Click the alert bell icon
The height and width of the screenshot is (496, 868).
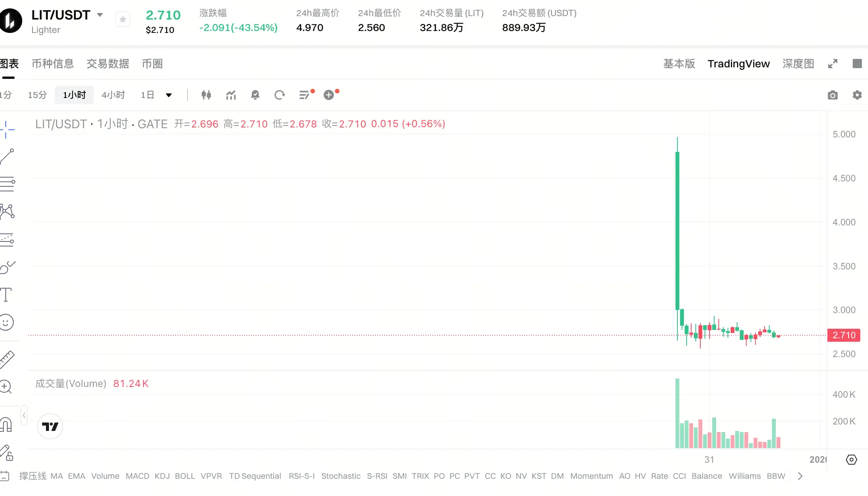(255, 95)
